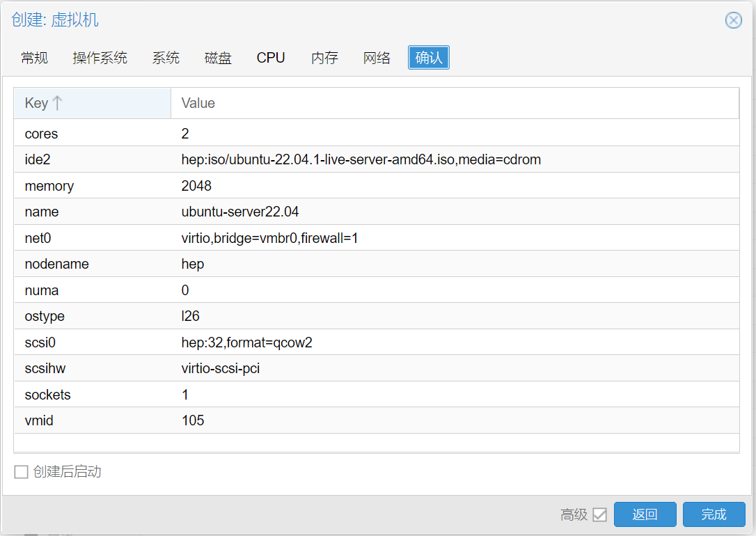Sort by the Key column header
Image resolution: width=756 pixels, height=536 pixels.
(x=92, y=103)
